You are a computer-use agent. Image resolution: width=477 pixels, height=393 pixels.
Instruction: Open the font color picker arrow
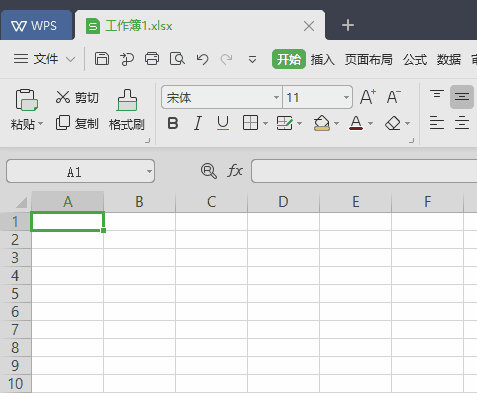click(370, 124)
